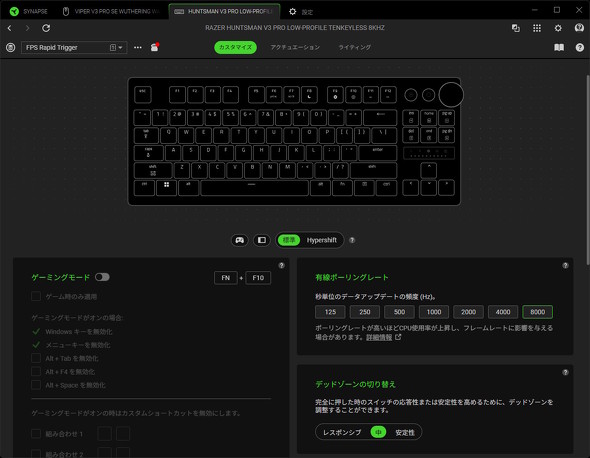Screen dimensions: 590x458
Task: Select the Enter key on keyboard layout
Action: point(377,153)
